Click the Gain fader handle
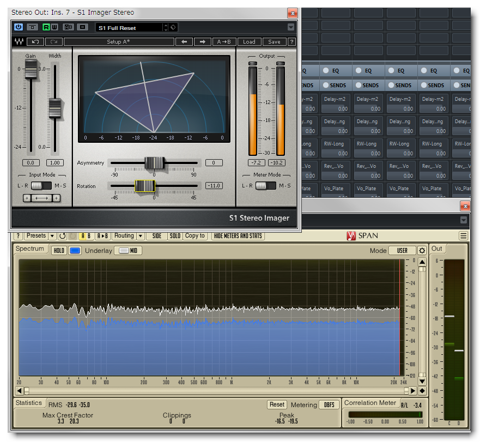Screen dimensions: 486x448 31,69
